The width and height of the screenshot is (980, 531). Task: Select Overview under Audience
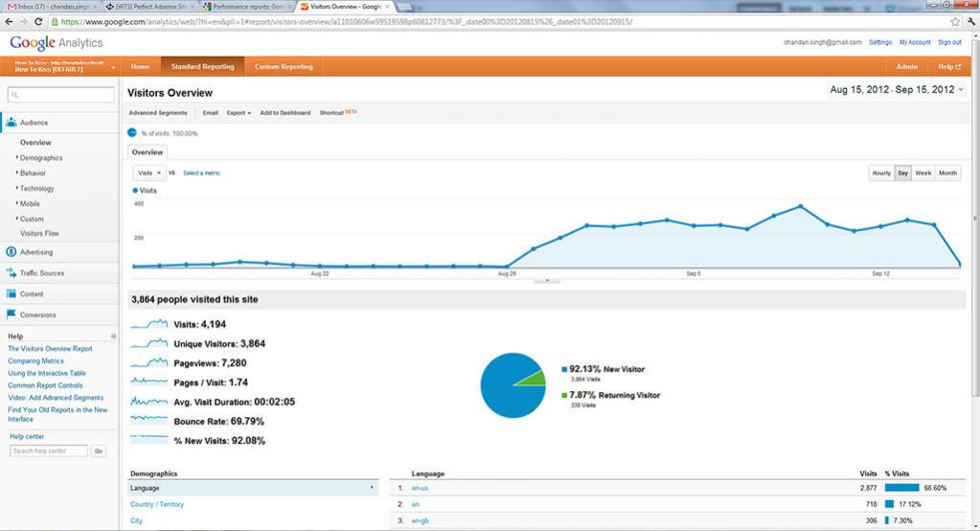point(35,143)
